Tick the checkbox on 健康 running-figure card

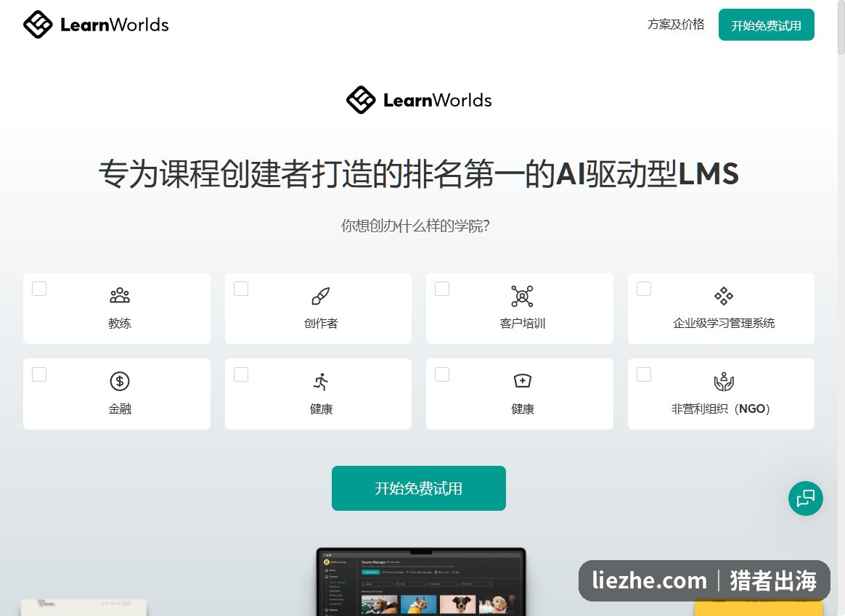click(x=241, y=374)
